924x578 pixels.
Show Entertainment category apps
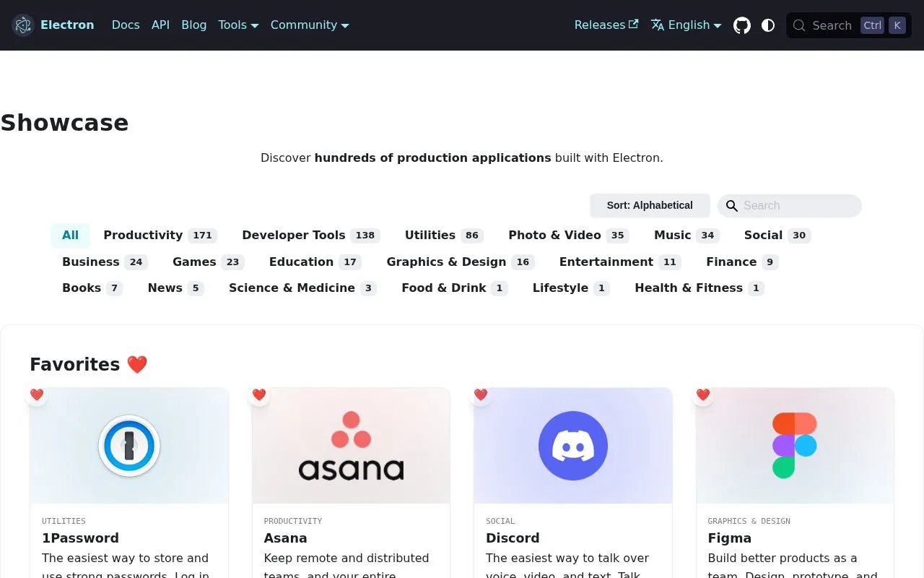[x=620, y=262]
